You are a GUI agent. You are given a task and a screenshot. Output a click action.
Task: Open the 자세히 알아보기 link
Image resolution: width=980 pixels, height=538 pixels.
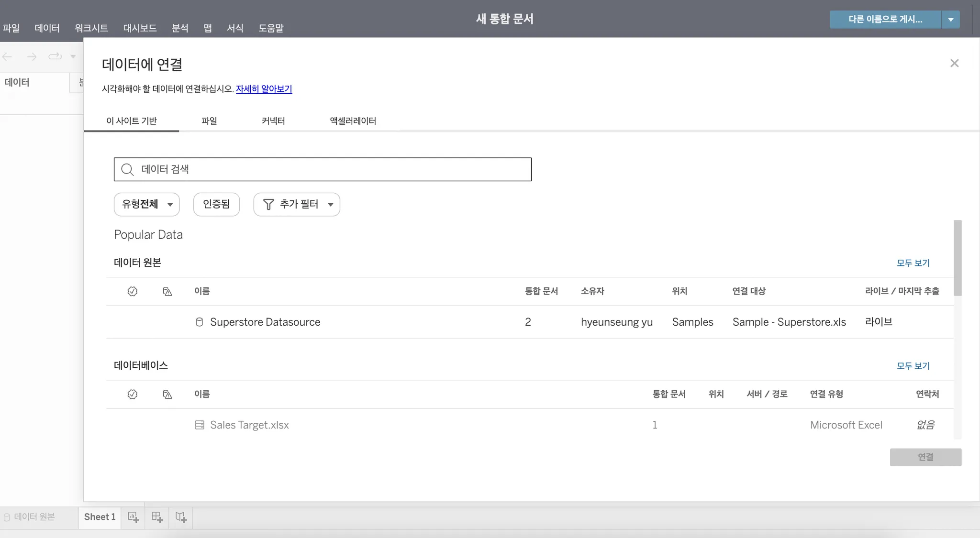click(264, 89)
